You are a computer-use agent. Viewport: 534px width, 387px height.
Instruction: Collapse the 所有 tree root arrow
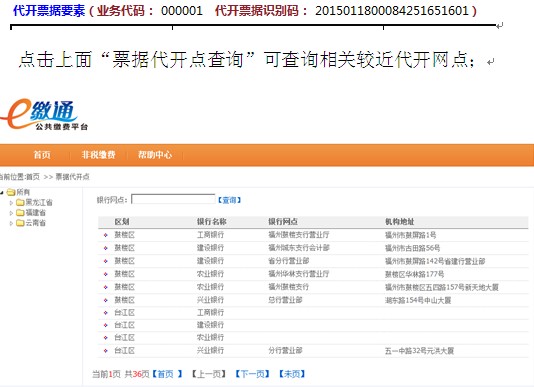click(2, 193)
